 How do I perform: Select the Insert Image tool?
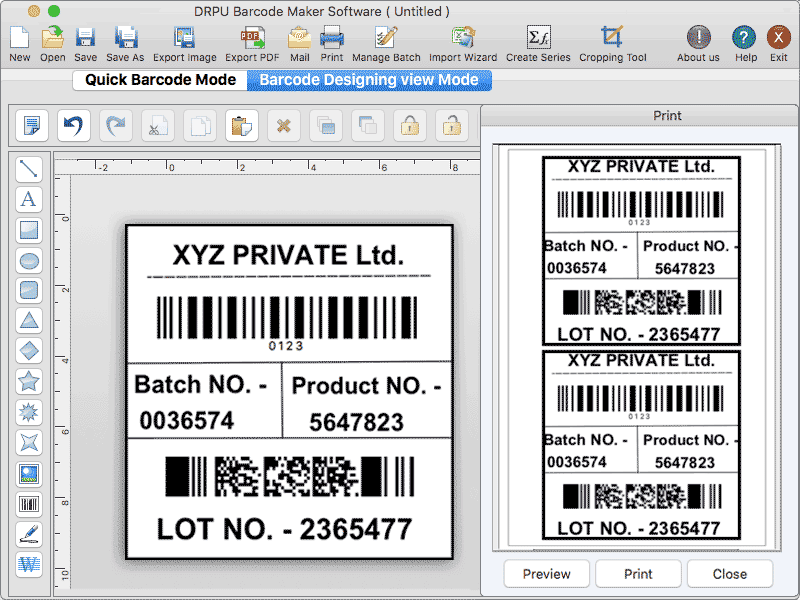(x=29, y=473)
